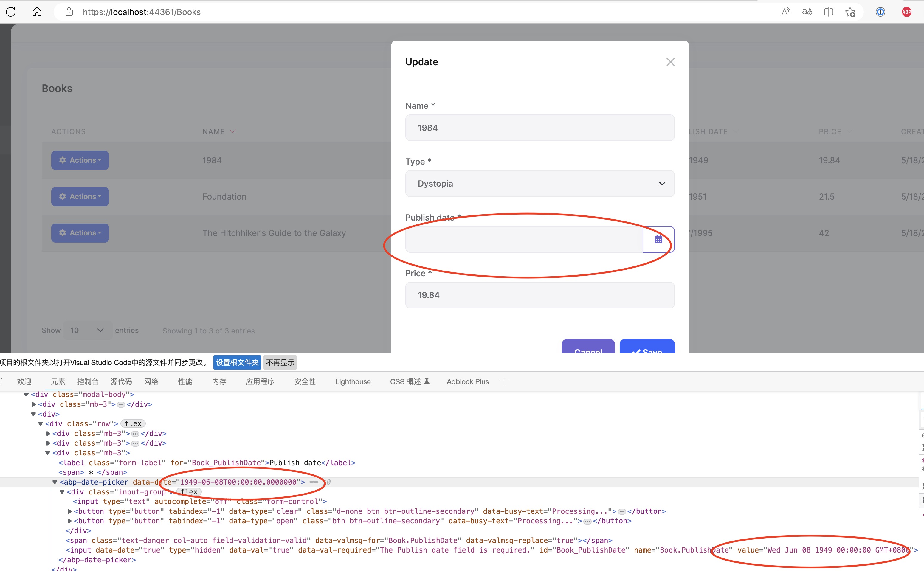Open the Type dropdown showing Dystopia
924x571 pixels.
pyautogui.click(x=539, y=184)
